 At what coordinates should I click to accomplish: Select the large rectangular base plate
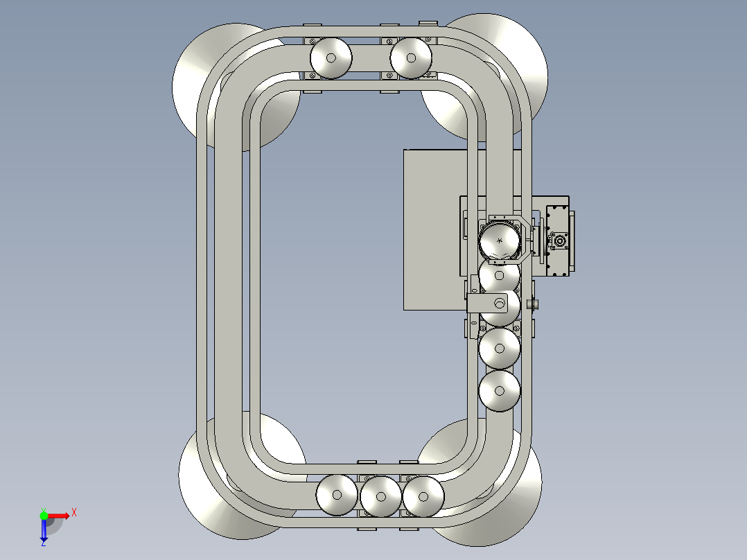[x=436, y=229]
